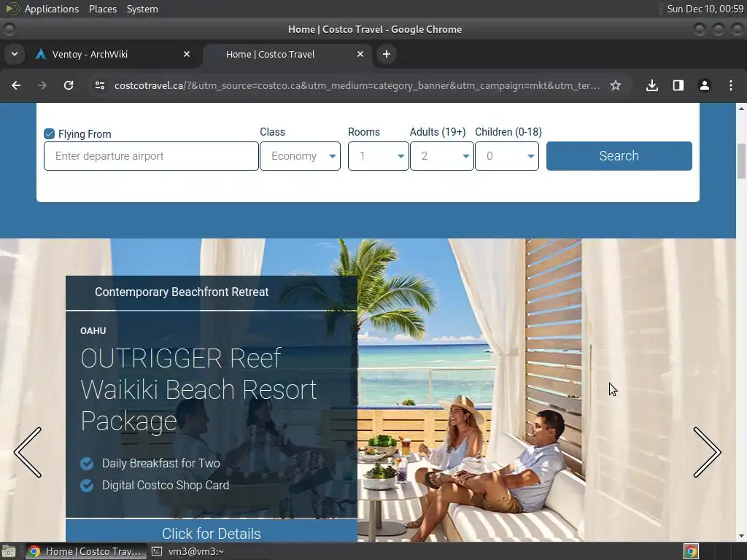Click the scrollbar up arrow
The width and height of the screenshot is (747, 560).
click(741, 109)
